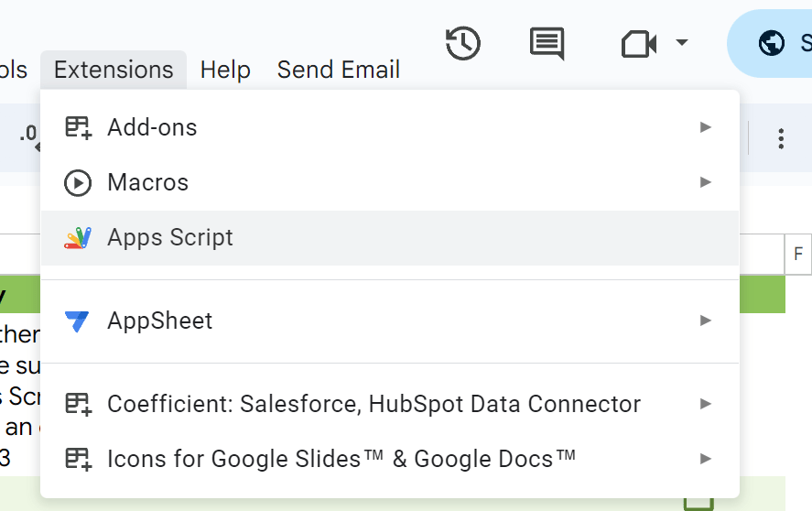Click the Add-ons grid-plus icon
This screenshot has width=812, height=511.
click(x=78, y=128)
